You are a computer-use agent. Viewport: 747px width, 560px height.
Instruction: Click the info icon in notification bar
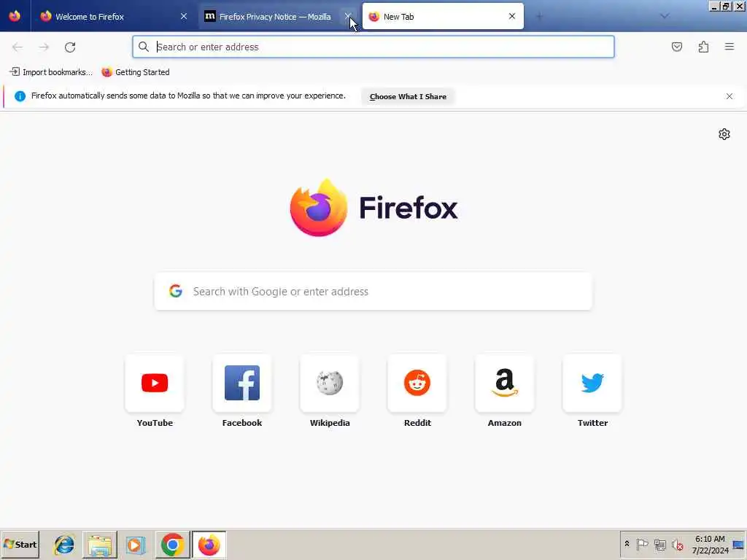[x=20, y=96]
